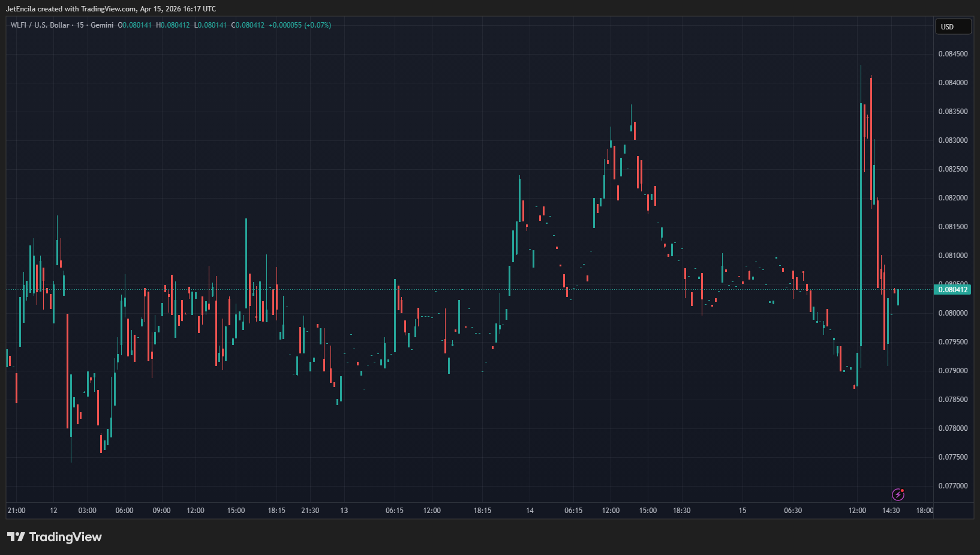The width and height of the screenshot is (980, 555).
Task: Click the 06:30 time axis label
Action: [x=793, y=511]
